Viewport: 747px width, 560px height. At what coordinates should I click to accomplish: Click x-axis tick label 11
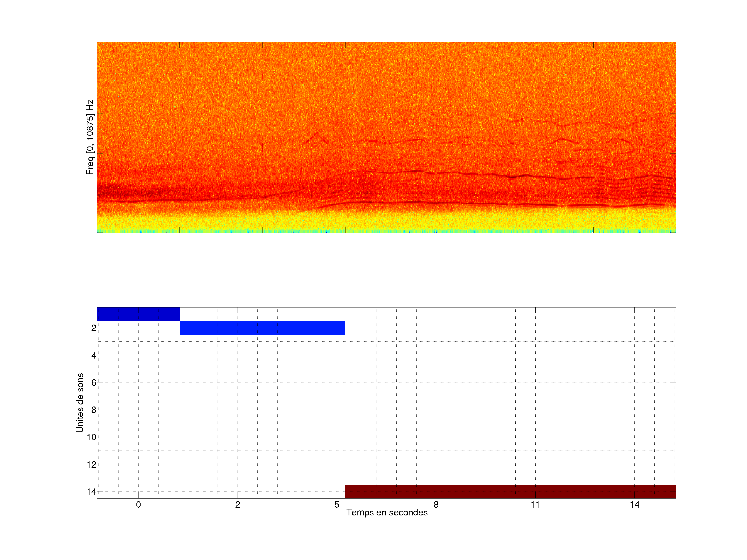tap(535, 505)
